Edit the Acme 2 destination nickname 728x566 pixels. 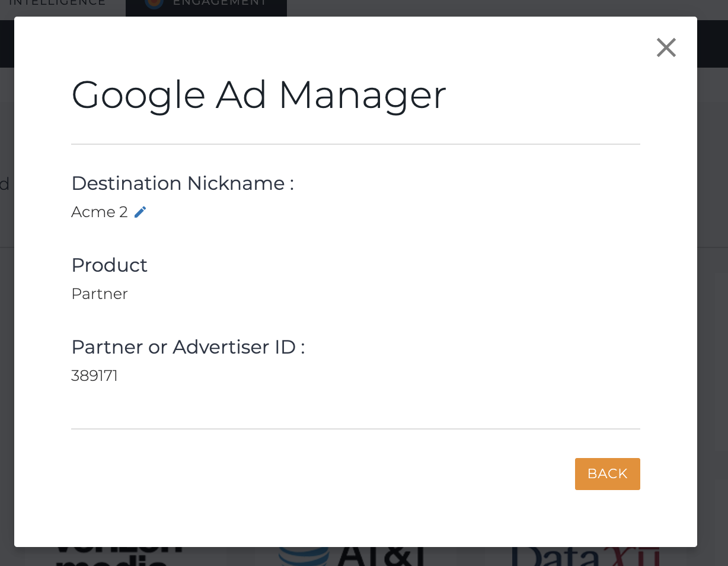point(140,212)
